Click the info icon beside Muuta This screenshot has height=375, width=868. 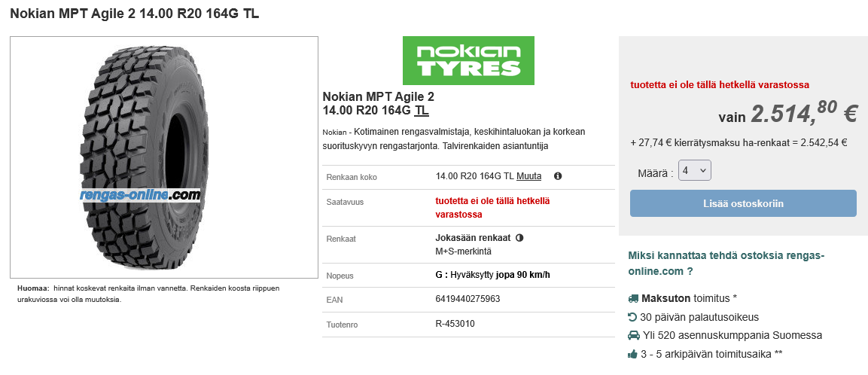[558, 176]
